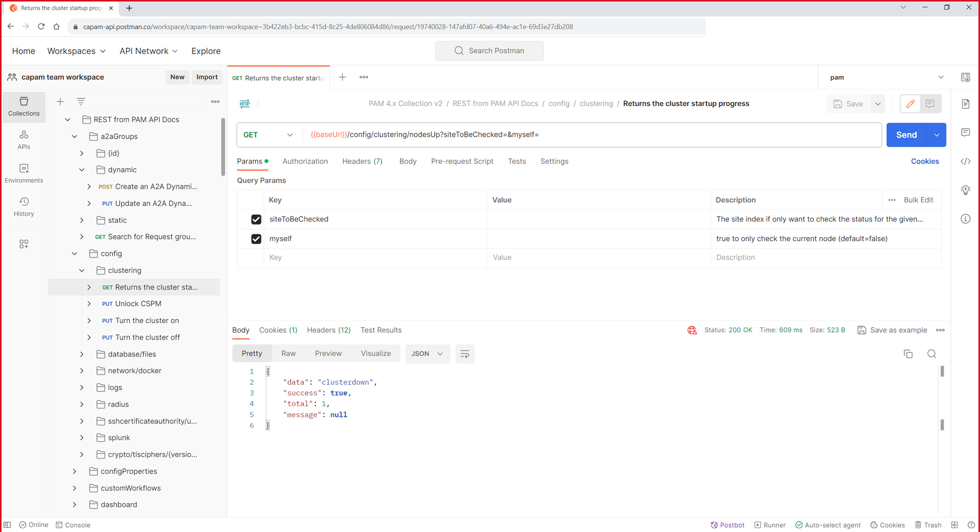The width and height of the screenshot is (980, 532).
Task: Click the Cookies link
Action: pos(925,161)
